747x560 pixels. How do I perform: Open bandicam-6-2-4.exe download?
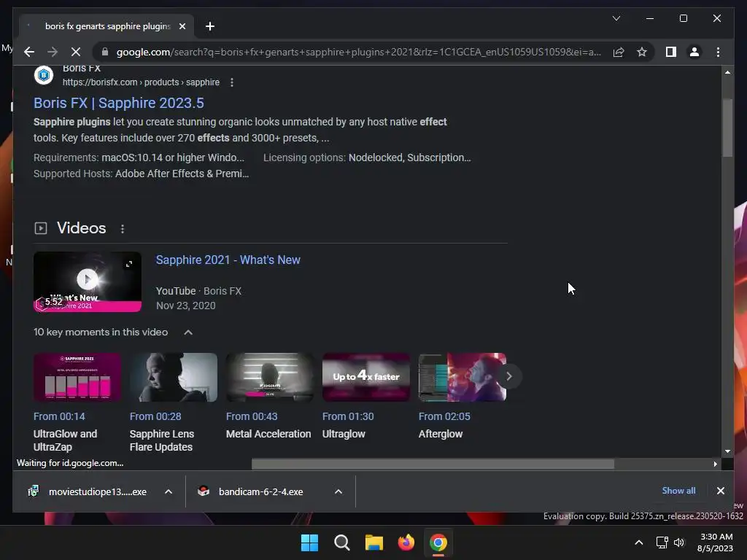click(260, 491)
